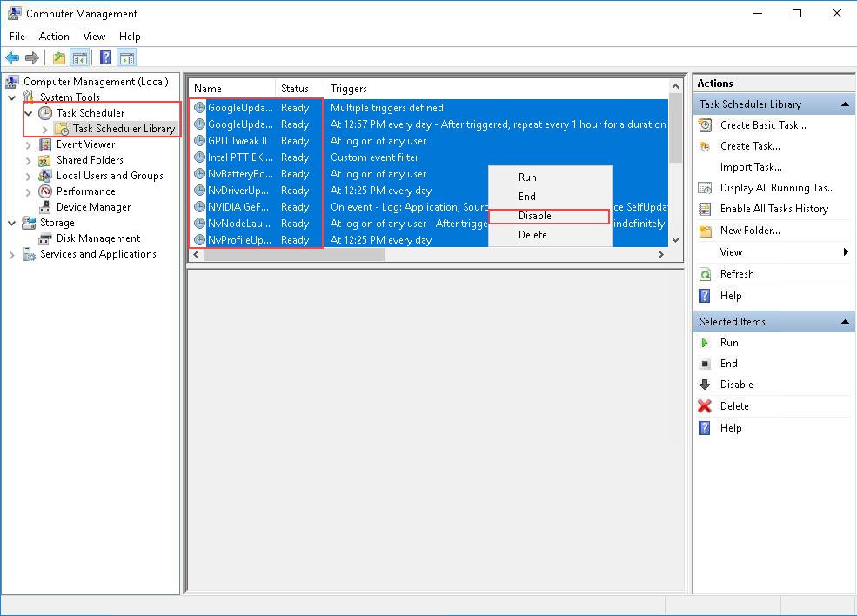The width and height of the screenshot is (857, 616).
Task: Click Create Basic Task... text link
Action: 763,125
